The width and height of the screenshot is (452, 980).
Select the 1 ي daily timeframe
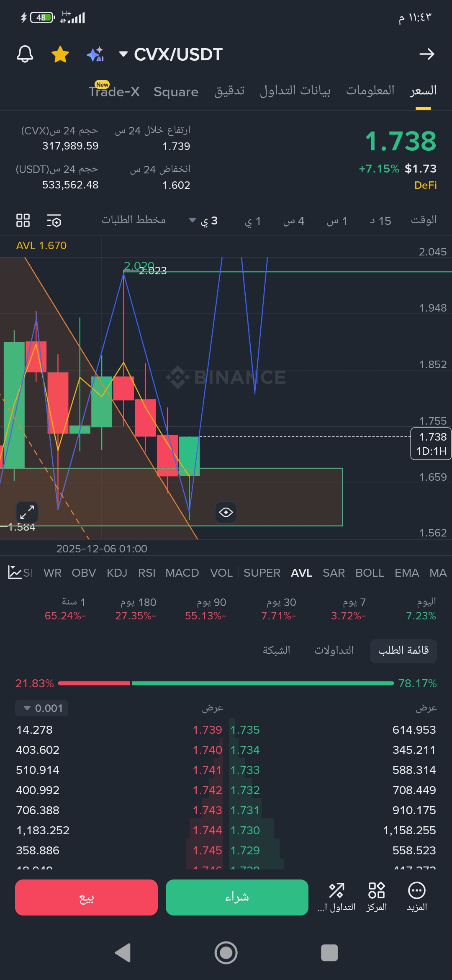coord(253,221)
